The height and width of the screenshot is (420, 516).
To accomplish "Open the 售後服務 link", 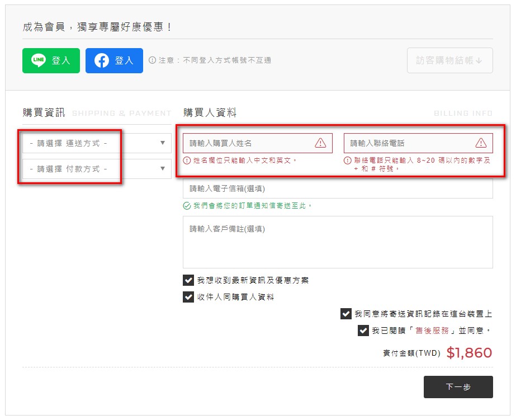I will pyautogui.click(x=432, y=331).
